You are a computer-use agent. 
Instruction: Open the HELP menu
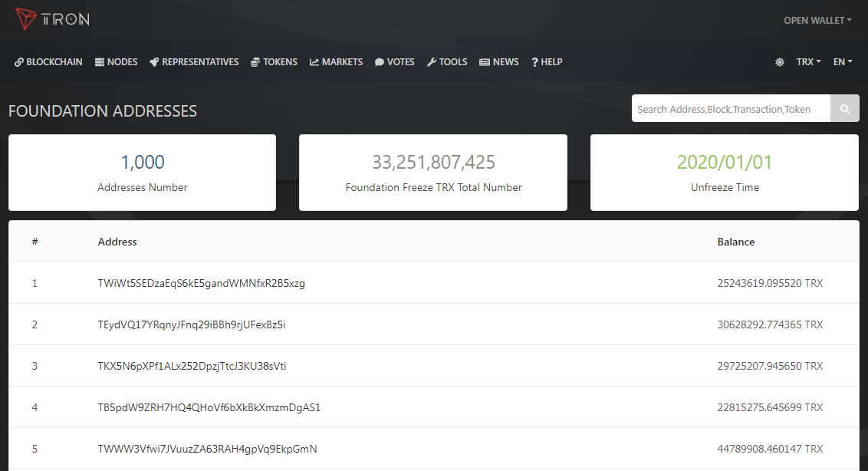(x=547, y=62)
